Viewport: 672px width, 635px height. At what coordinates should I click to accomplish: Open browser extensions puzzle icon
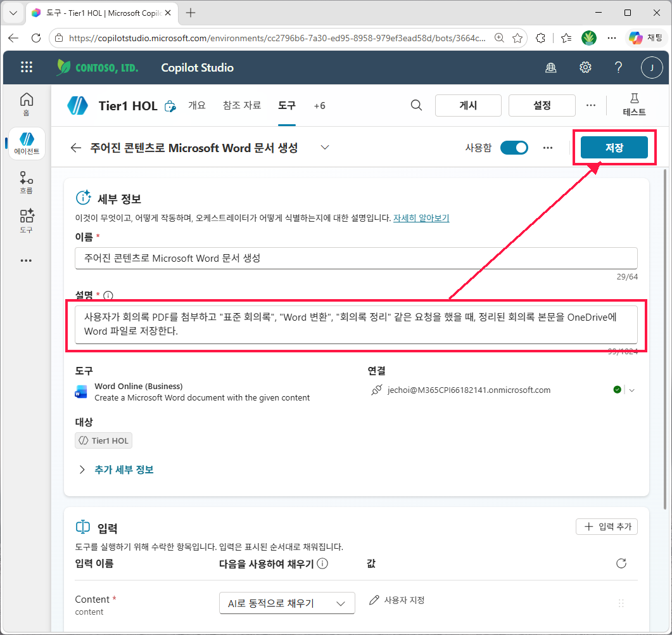[541, 38]
